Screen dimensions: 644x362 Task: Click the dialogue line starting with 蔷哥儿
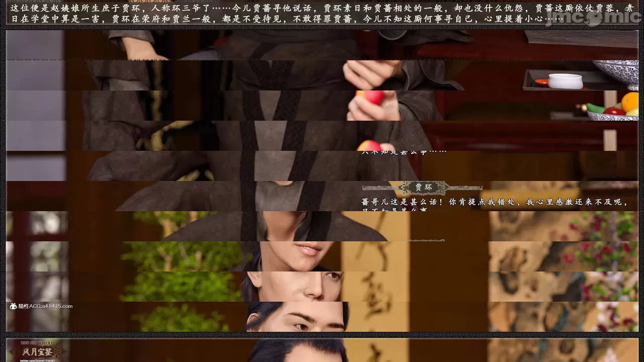[493, 202]
